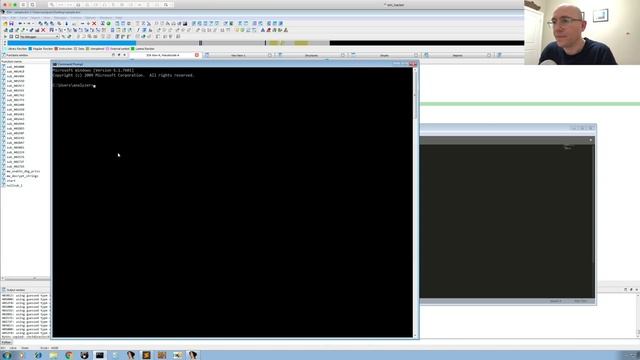
Task: Switch to the Enums tab
Action: coord(384,55)
